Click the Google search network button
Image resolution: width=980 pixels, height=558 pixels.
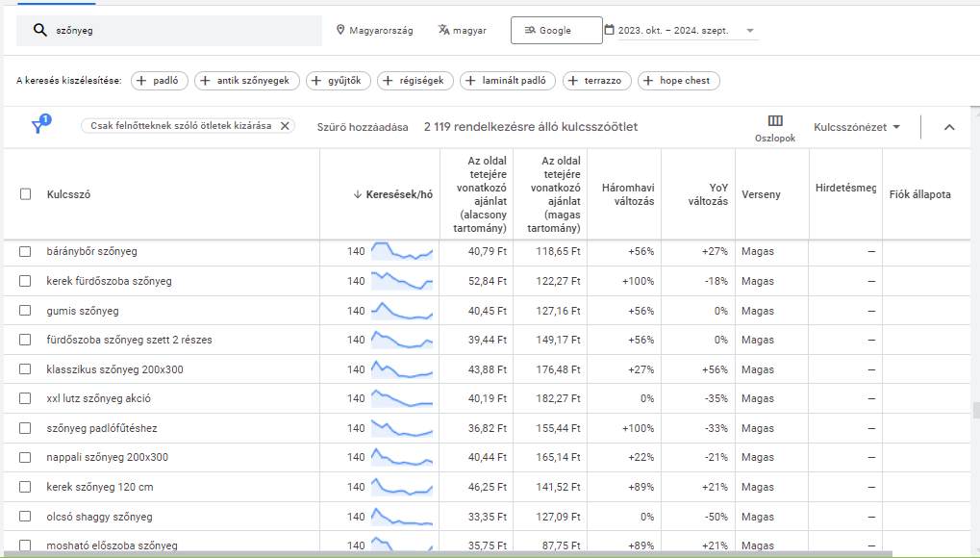556,31
